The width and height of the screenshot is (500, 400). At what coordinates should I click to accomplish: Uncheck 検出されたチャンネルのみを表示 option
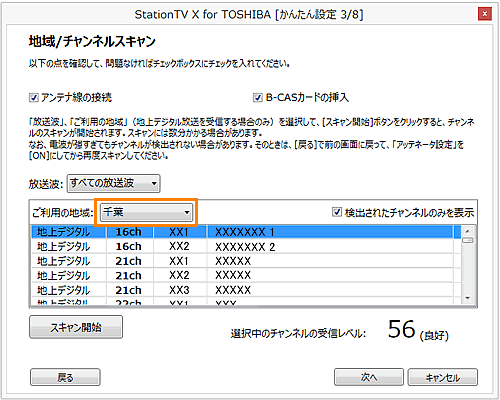[x=337, y=212]
